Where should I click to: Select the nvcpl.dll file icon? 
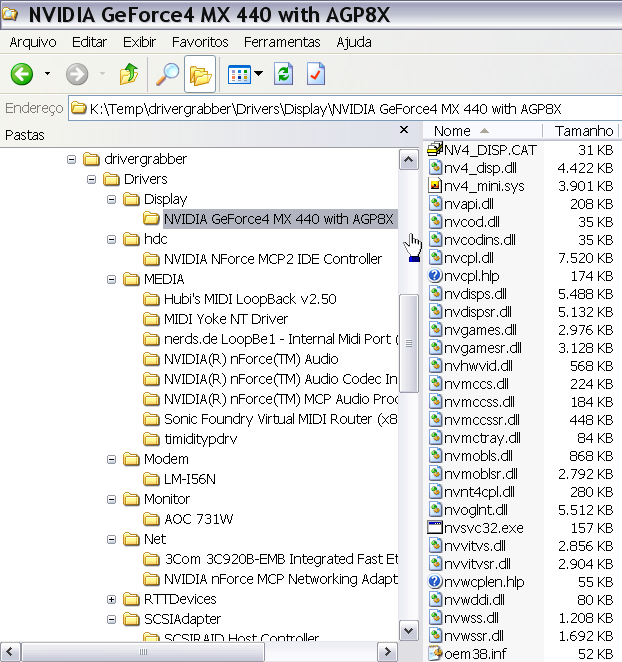coord(435,258)
